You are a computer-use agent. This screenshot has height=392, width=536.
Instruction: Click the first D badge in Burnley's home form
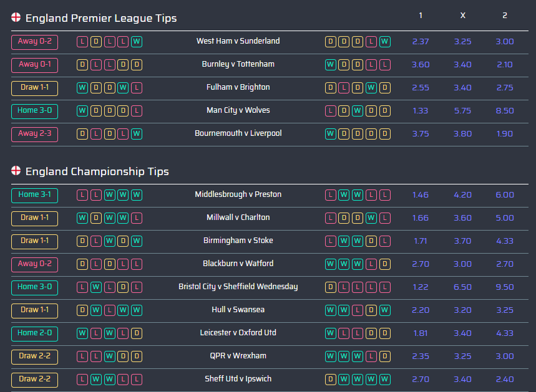click(x=82, y=64)
